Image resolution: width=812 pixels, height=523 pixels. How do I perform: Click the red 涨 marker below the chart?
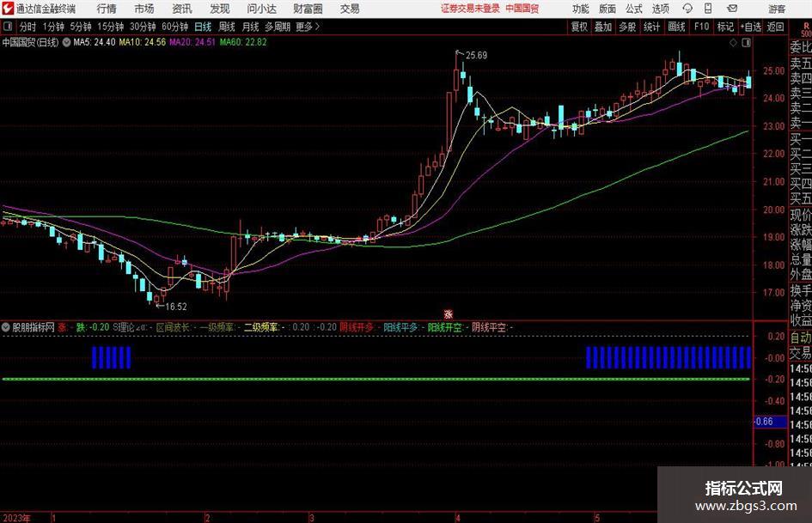(x=449, y=313)
